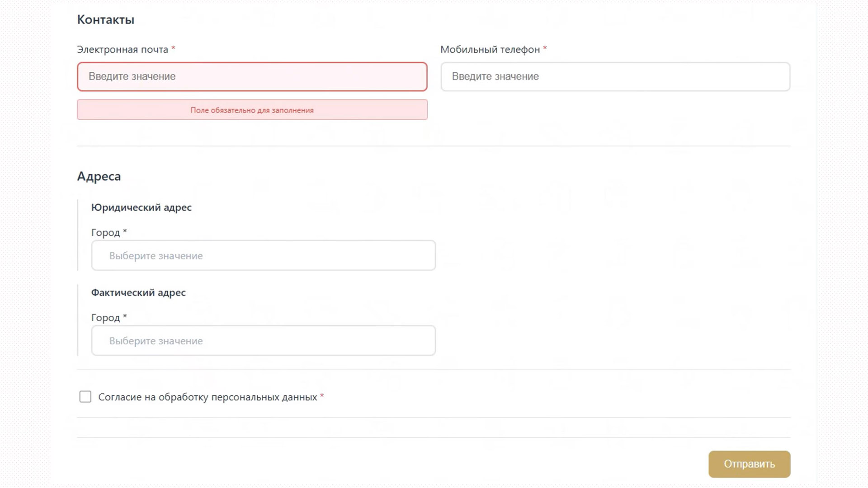Image resolution: width=868 pixels, height=488 pixels.
Task: Click the Контакты section heading
Action: coord(106,19)
